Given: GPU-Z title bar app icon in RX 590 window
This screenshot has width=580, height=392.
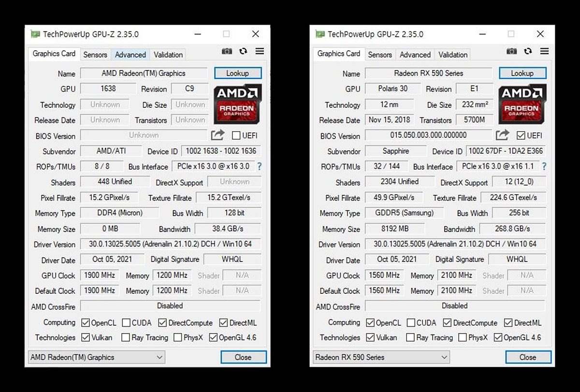Looking at the screenshot, I should (x=320, y=34).
